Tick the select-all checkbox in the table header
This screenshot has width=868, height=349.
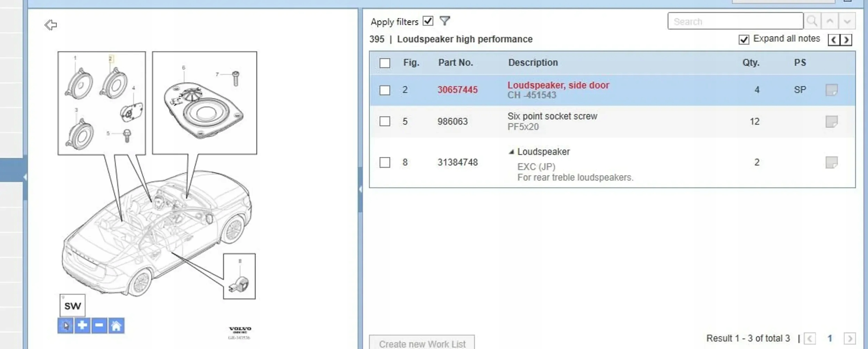[x=385, y=63]
